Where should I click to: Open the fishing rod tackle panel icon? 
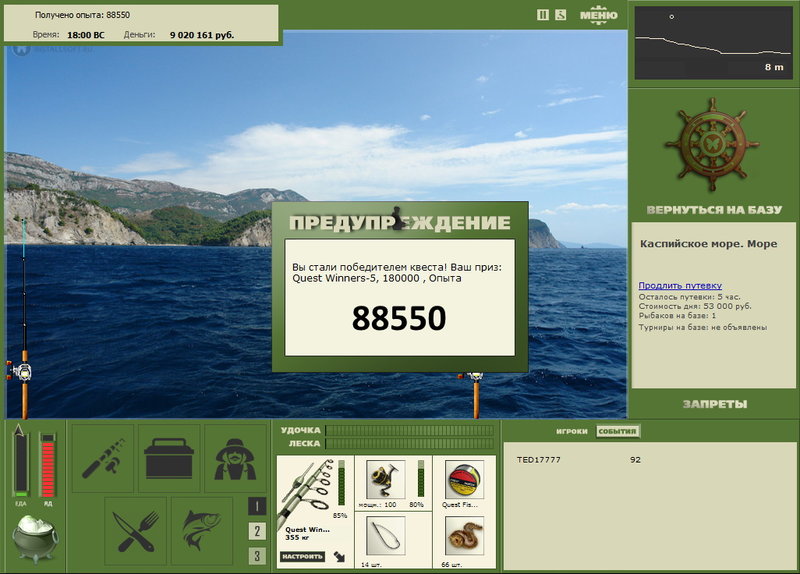pos(103,458)
